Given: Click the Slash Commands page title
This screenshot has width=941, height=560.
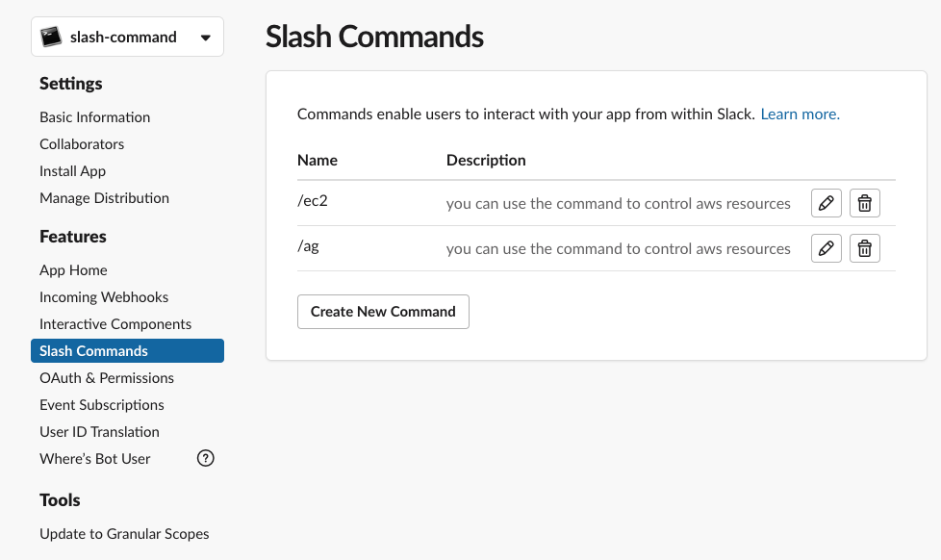Looking at the screenshot, I should click(x=374, y=37).
